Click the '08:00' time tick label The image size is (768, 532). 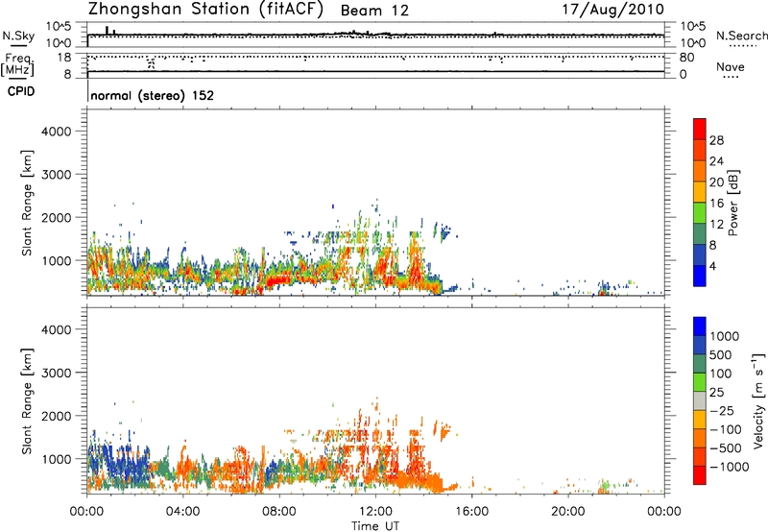coord(279,512)
